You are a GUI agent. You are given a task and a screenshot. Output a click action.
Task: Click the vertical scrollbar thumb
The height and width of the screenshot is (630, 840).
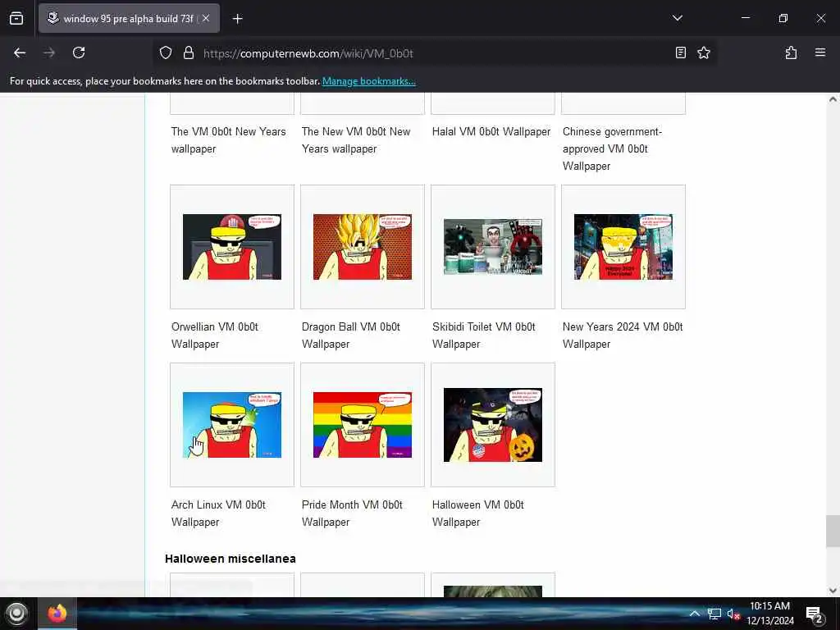coord(833,531)
